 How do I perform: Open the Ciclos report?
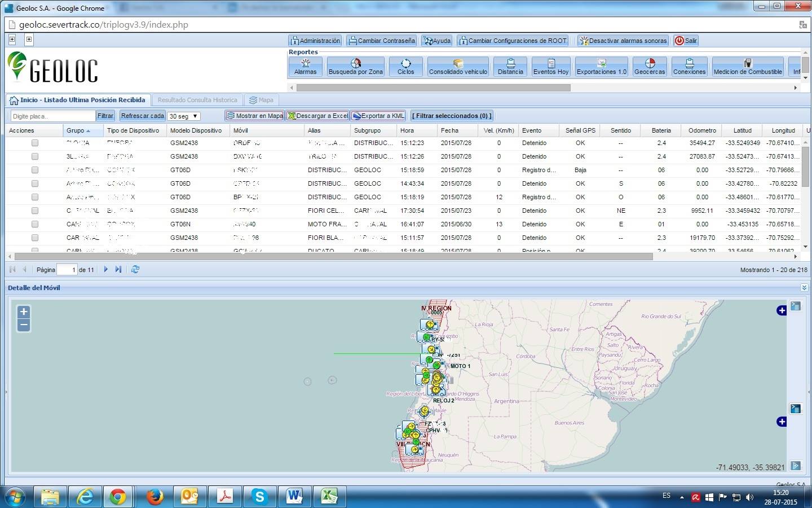point(405,67)
